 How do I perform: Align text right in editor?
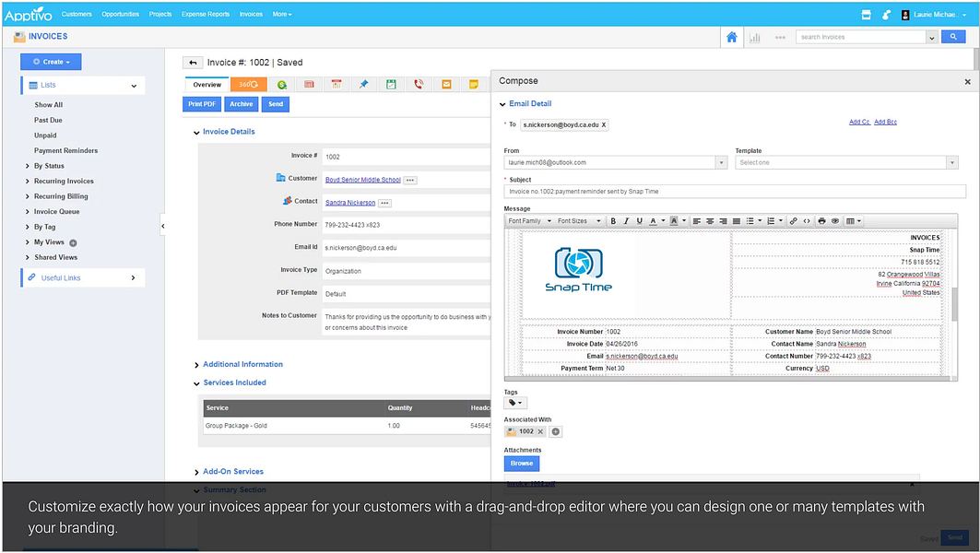click(x=723, y=221)
